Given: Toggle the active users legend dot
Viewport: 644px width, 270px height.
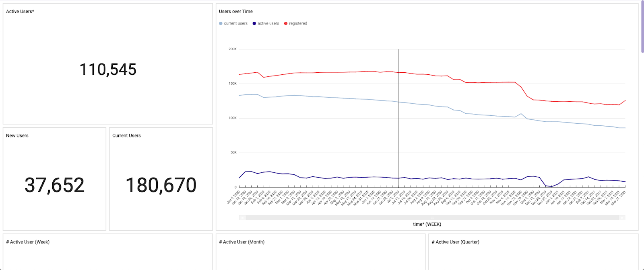Looking at the screenshot, I should click(254, 24).
